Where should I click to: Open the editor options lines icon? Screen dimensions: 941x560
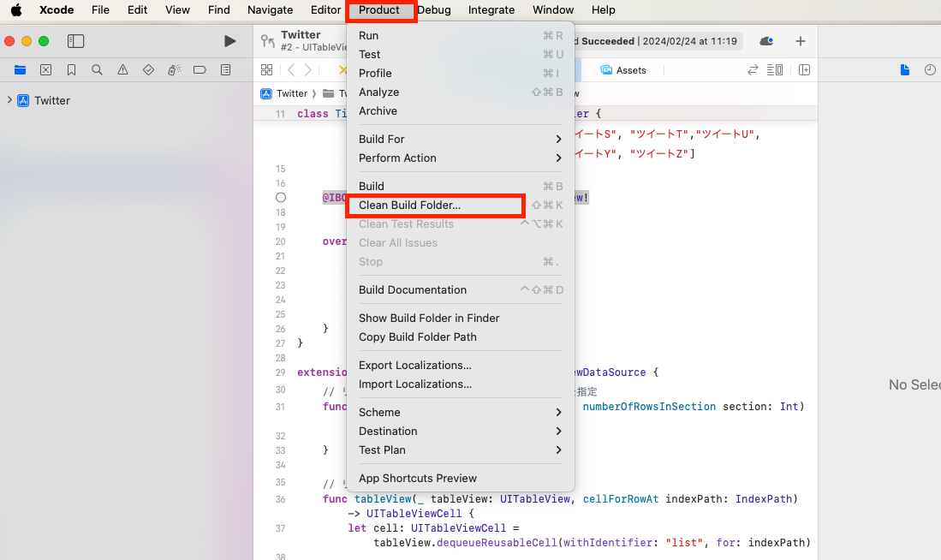point(775,69)
